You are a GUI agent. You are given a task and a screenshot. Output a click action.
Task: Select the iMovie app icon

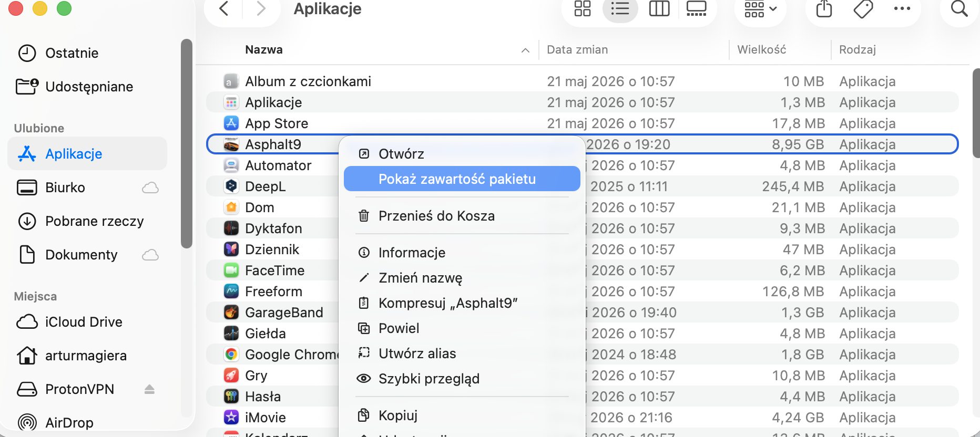(231, 418)
